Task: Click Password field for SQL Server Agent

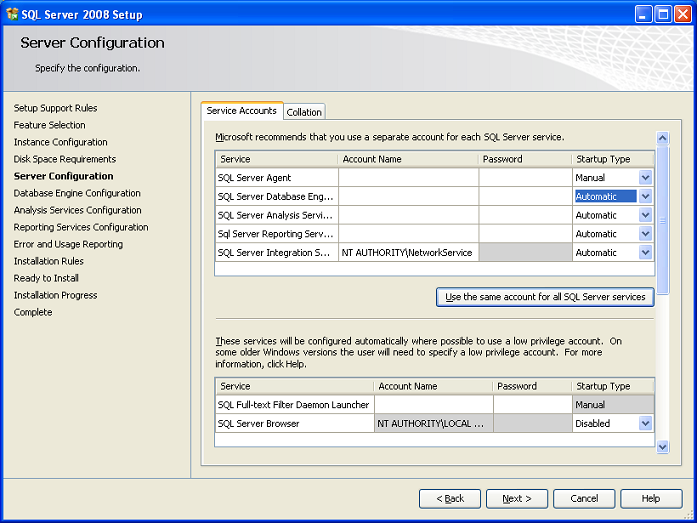Action: tap(525, 178)
